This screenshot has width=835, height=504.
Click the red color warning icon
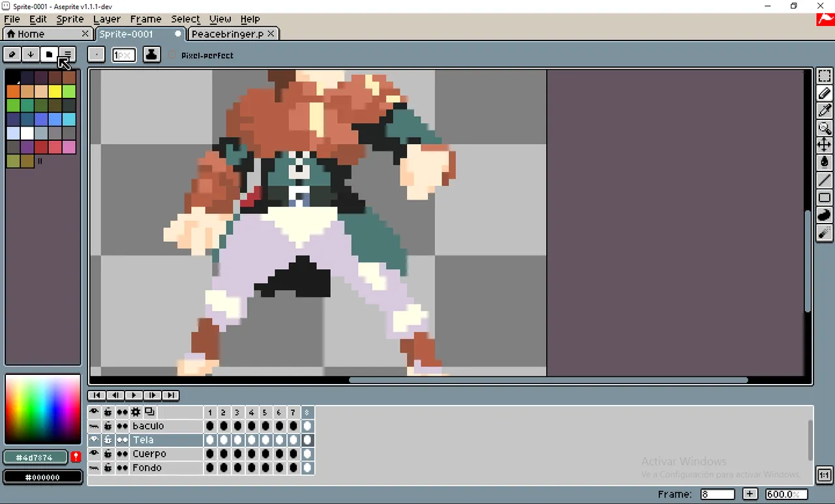pos(76,457)
